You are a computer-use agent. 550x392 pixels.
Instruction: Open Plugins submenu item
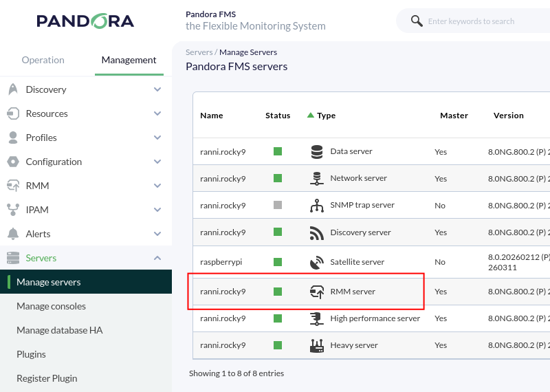click(86, 354)
